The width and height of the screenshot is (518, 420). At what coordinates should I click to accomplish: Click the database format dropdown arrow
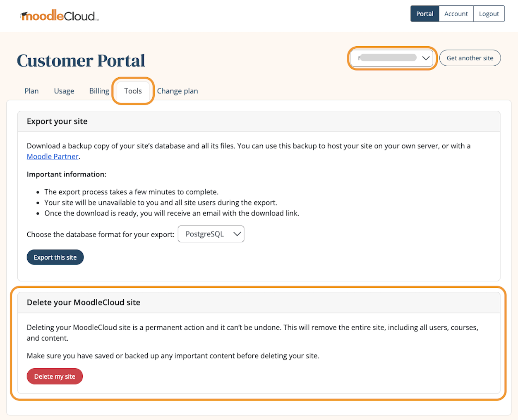(x=237, y=234)
